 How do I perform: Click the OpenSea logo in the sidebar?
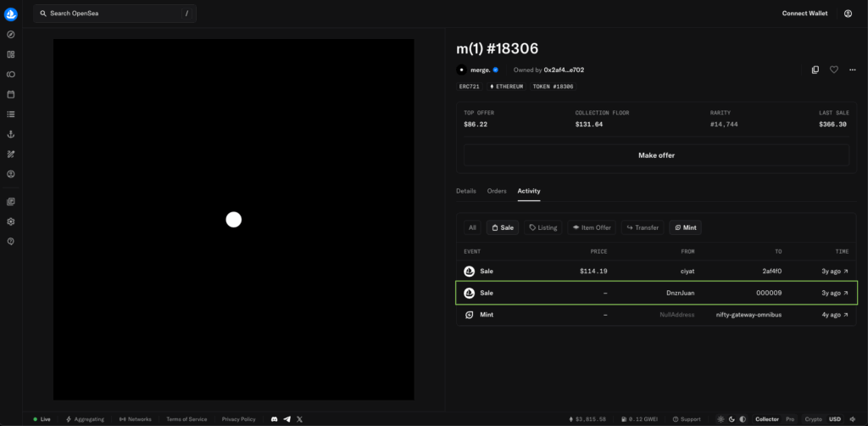11,14
